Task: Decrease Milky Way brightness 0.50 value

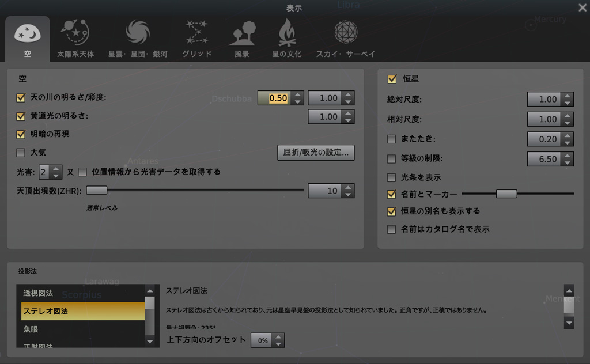Action: [x=298, y=102]
